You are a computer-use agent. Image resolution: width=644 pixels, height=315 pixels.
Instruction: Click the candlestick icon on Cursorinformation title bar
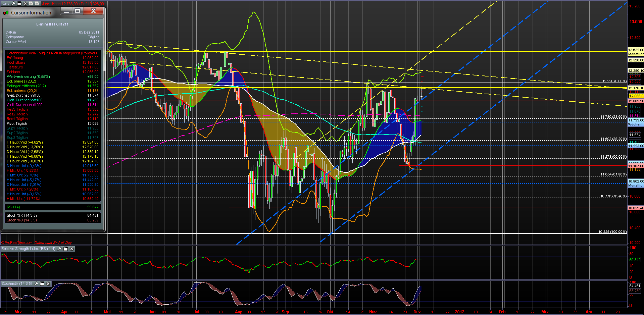coord(6,12)
